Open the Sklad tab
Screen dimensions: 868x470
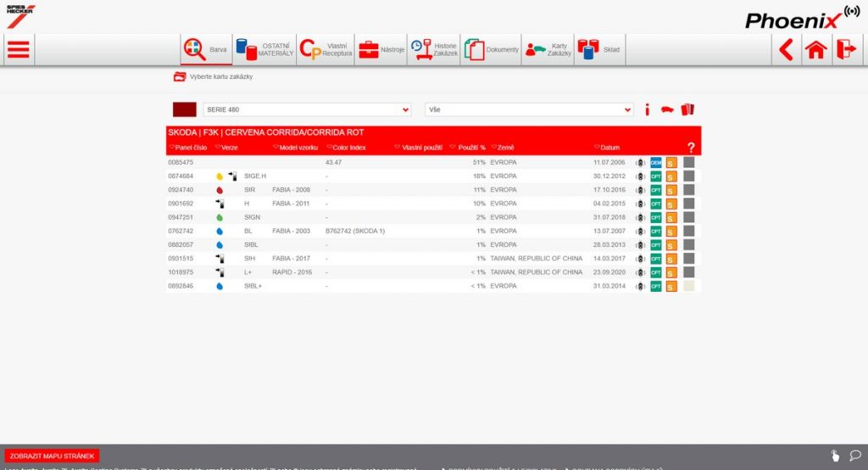tap(599, 50)
